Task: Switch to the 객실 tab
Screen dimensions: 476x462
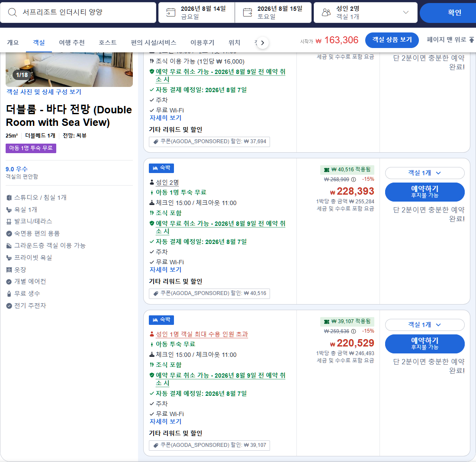Action: 39,42
